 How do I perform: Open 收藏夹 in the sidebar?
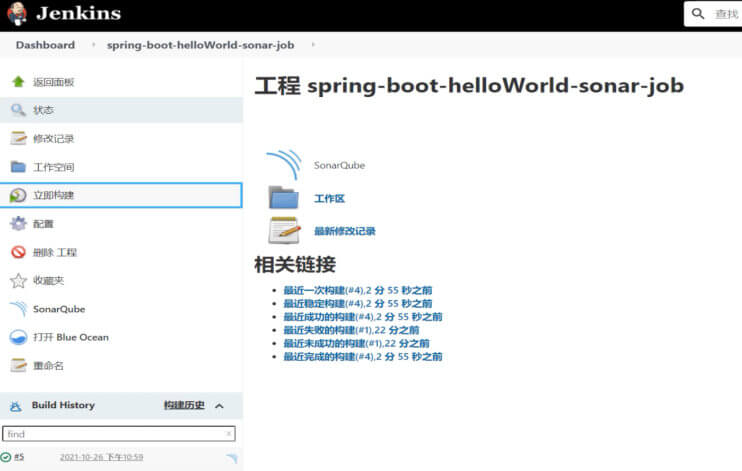(x=48, y=280)
